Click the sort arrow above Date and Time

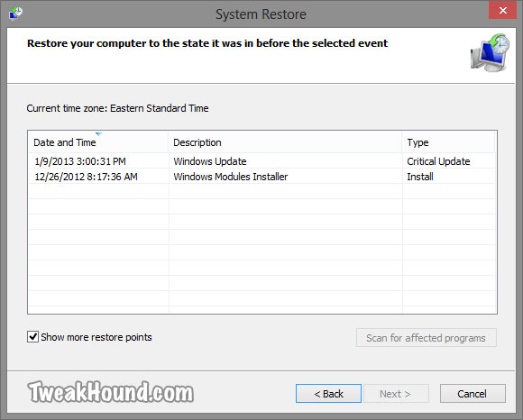click(98, 134)
